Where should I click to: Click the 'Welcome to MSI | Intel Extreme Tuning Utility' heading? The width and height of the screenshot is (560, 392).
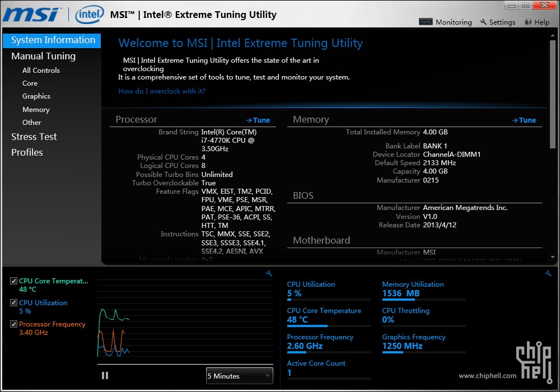point(241,43)
